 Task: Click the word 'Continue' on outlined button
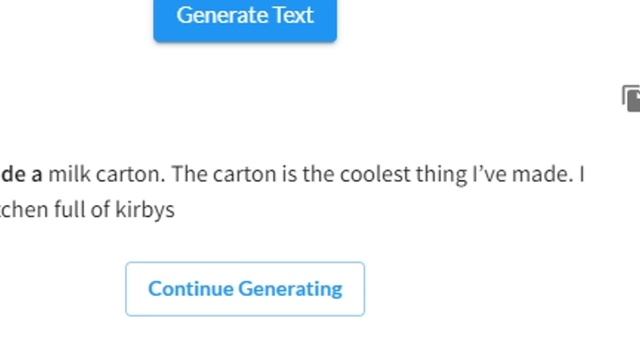191,289
